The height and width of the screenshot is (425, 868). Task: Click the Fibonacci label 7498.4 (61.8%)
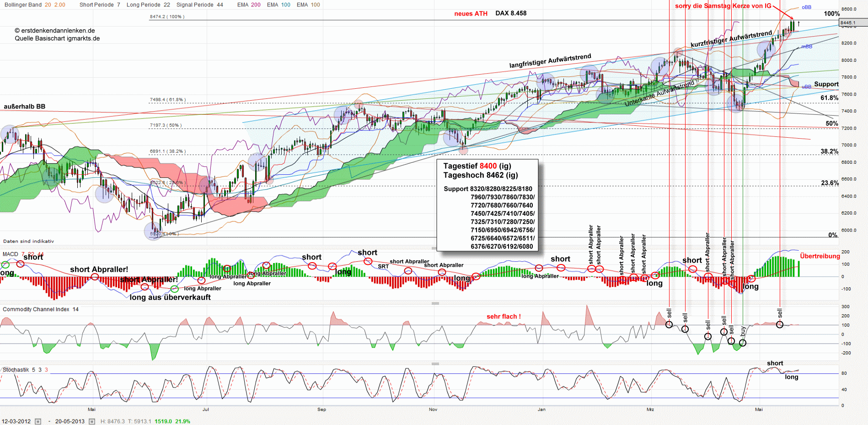[167, 99]
